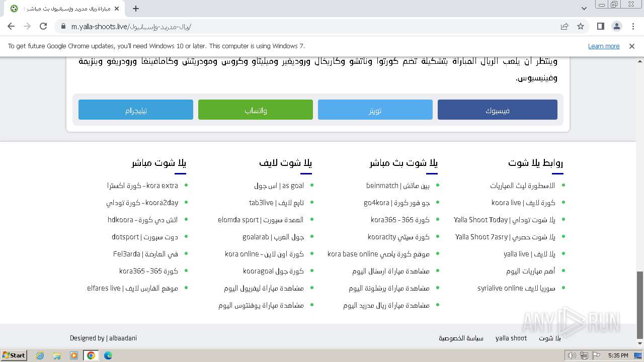This screenshot has height=362, width=644.
Task: Open Microsoft Edge from taskbar
Action: [x=108, y=355]
